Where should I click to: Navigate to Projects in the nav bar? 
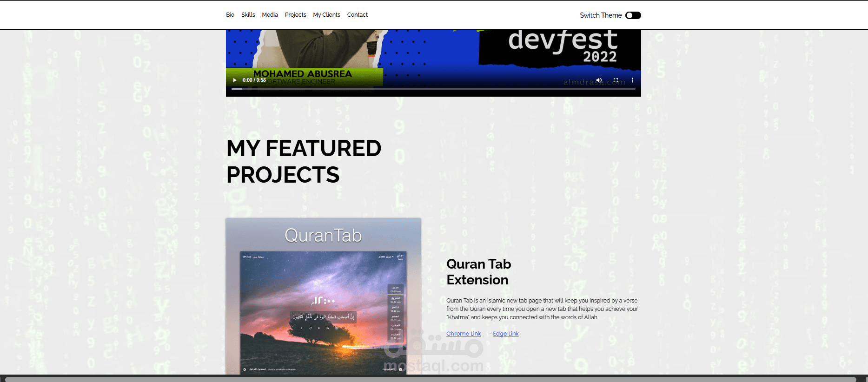pyautogui.click(x=296, y=15)
